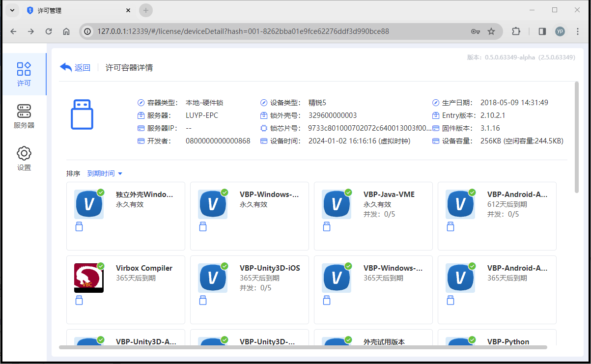Reload the current page

click(49, 31)
